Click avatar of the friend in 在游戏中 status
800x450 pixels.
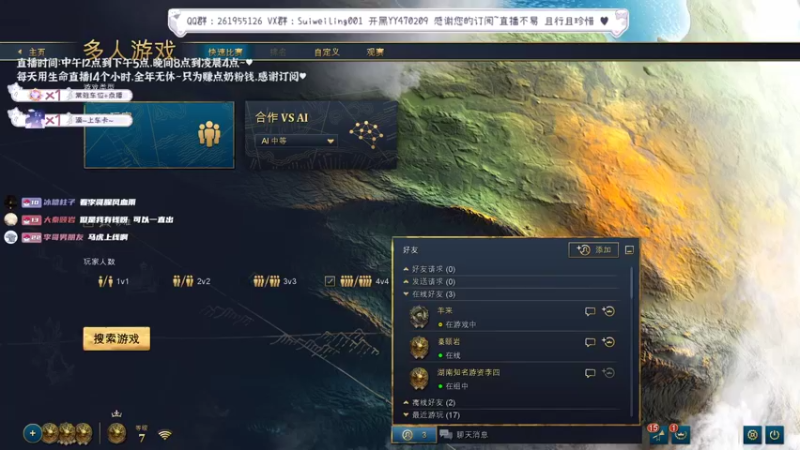tap(419, 316)
